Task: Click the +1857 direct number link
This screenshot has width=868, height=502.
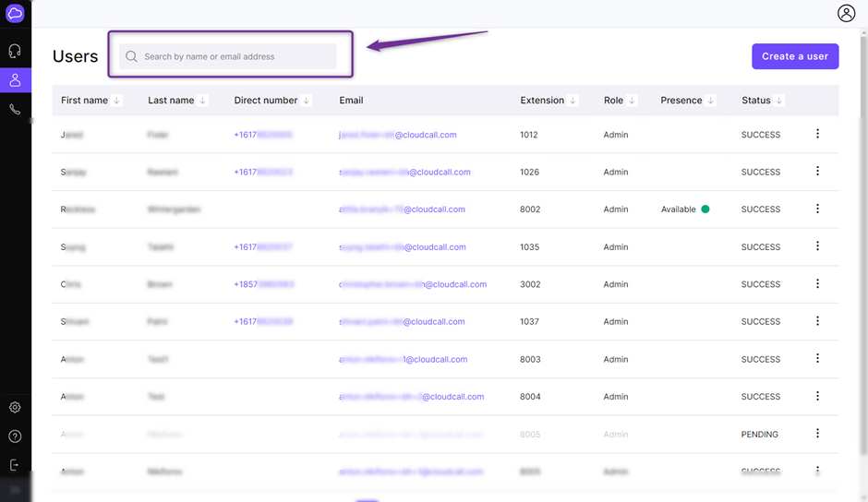Action: click(x=263, y=284)
